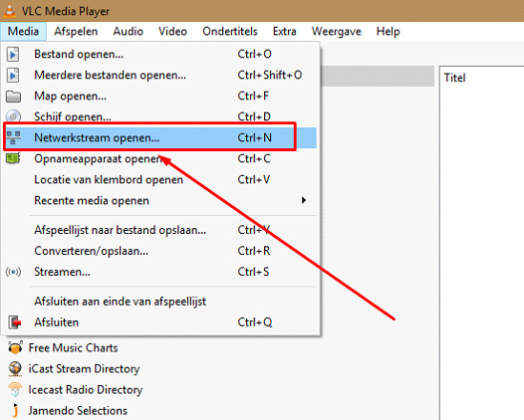Click the Meerdere bestanden openen icon
524x420 pixels.
[x=13, y=75]
